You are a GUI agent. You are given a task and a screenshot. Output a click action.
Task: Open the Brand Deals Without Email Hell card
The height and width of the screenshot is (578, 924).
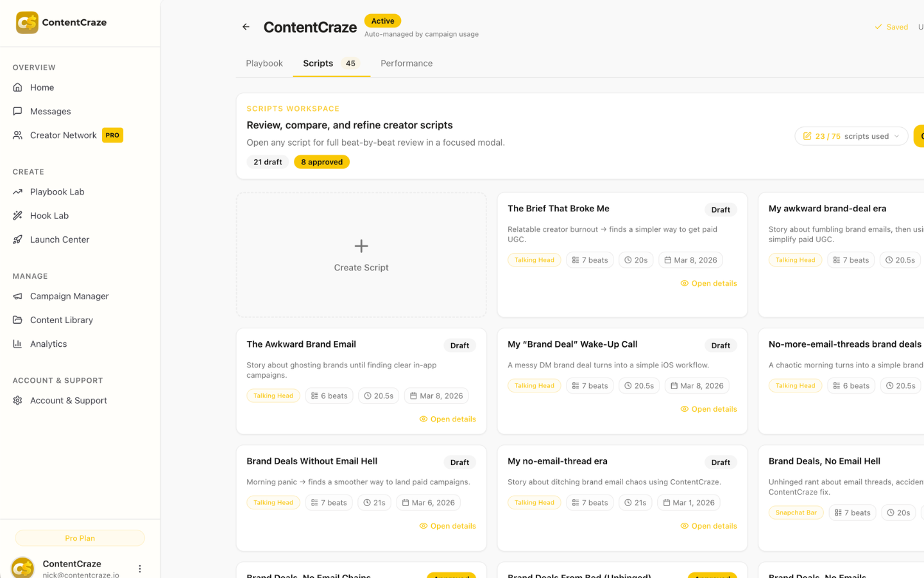(312, 461)
